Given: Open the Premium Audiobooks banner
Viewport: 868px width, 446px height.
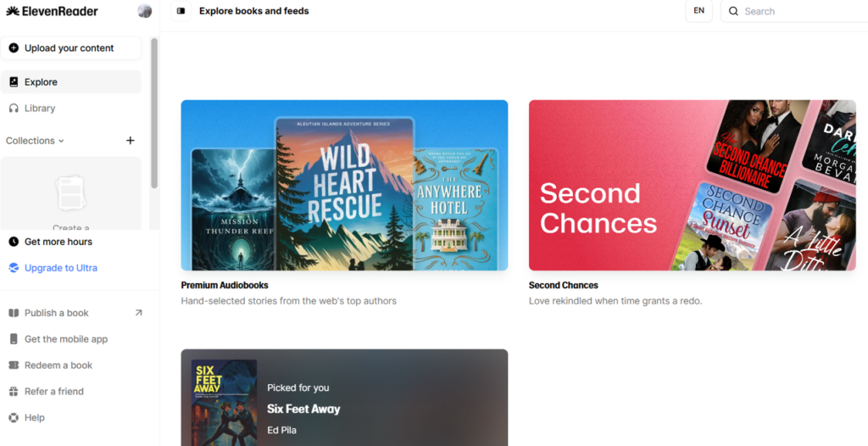Looking at the screenshot, I should (x=344, y=185).
